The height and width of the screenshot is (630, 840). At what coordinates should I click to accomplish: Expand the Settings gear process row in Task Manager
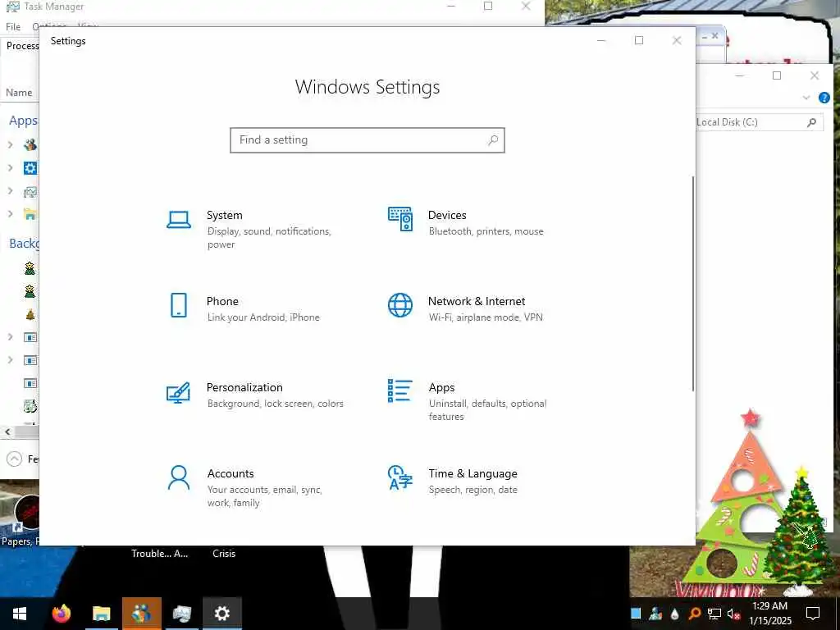pyautogui.click(x=10, y=167)
